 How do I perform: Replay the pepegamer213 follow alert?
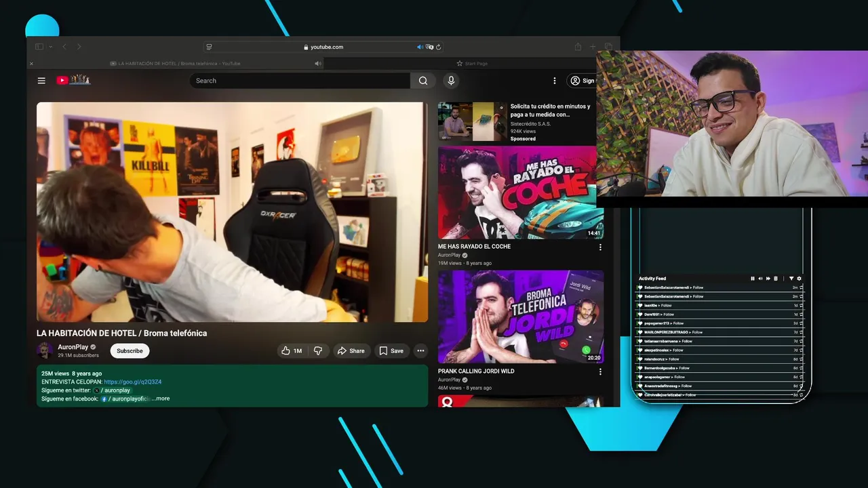pyautogui.click(x=801, y=323)
